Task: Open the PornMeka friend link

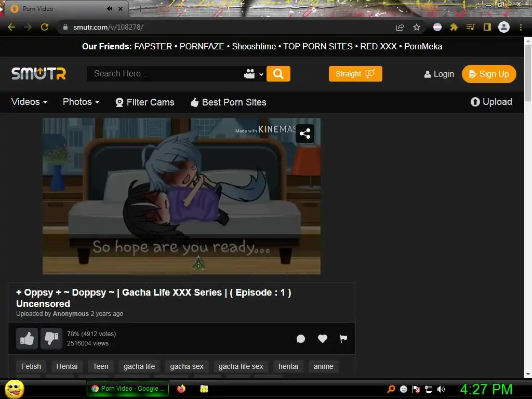Action: point(423,46)
